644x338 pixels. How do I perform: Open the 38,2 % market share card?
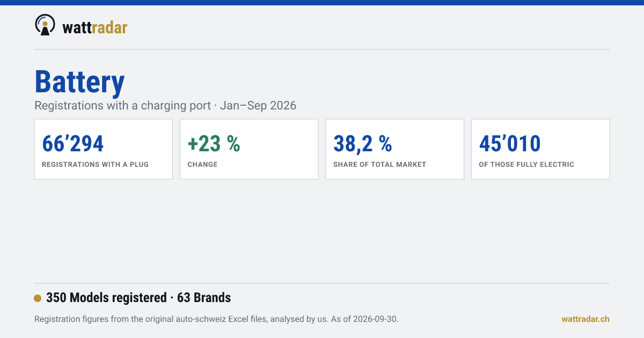(x=395, y=149)
